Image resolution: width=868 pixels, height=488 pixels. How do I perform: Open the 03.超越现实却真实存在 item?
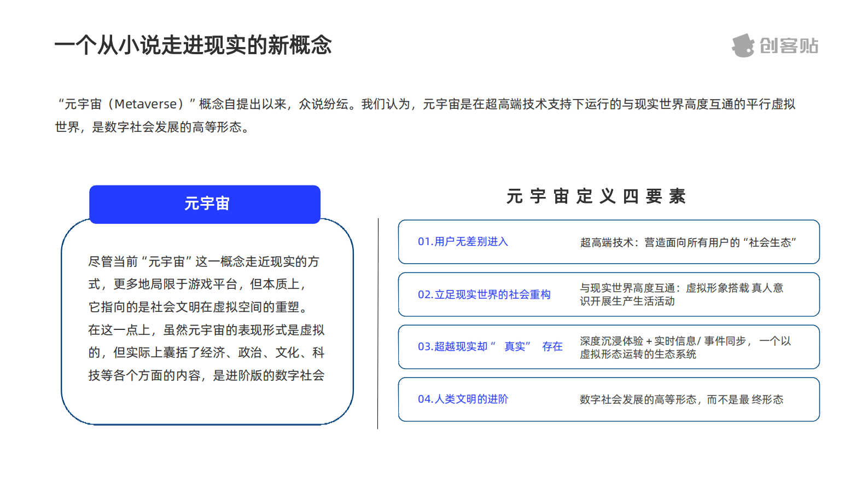click(x=490, y=346)
